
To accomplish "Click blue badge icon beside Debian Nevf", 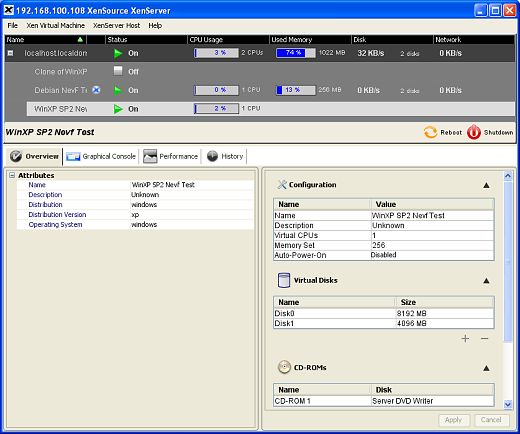I will coord(96,90).
